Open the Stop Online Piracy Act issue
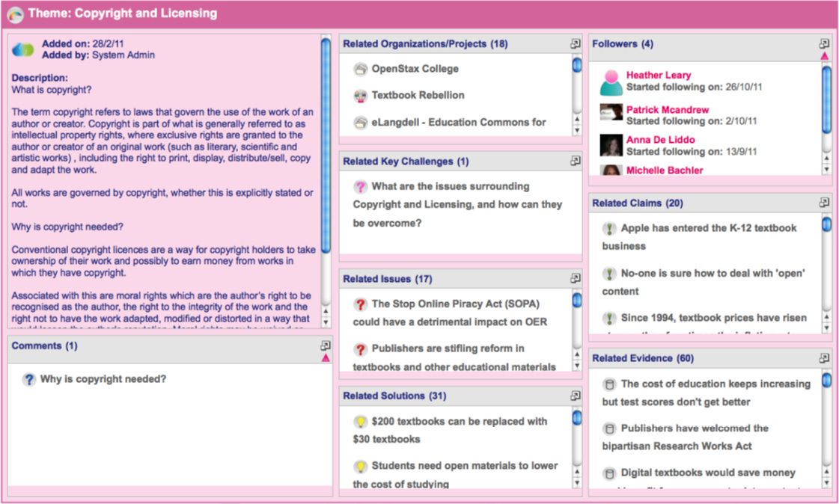The height and width of the screenshot is (504, 839). pos(450,313)
